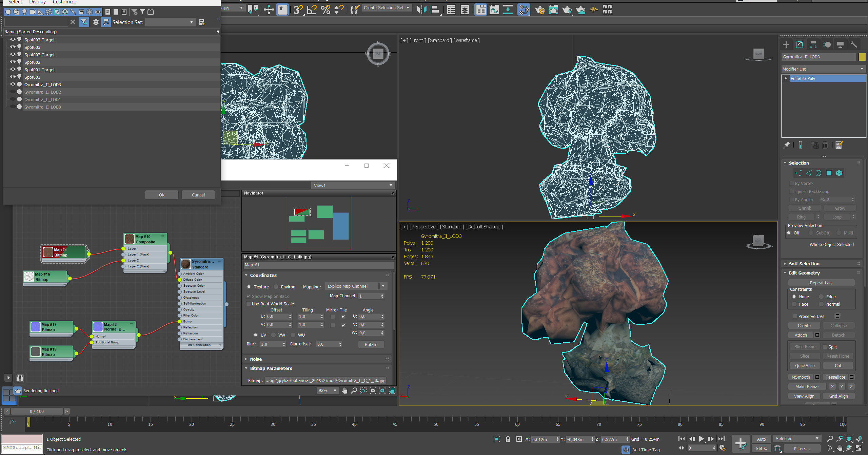Open the View1 dropdown

pos(353,185)
